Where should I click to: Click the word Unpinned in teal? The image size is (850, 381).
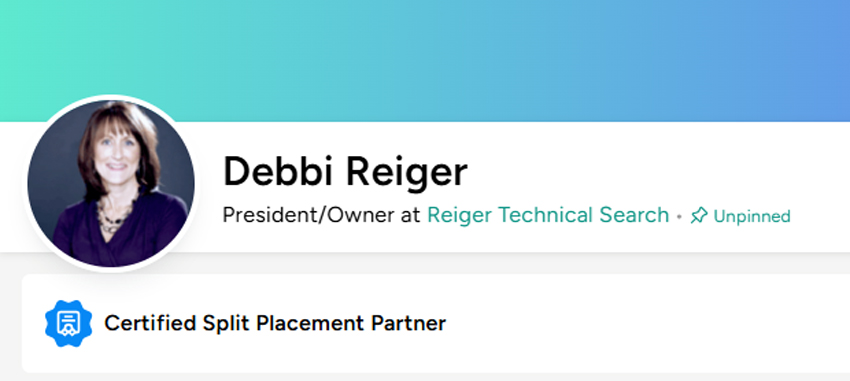pyautogui.click(x=752, y=217)
